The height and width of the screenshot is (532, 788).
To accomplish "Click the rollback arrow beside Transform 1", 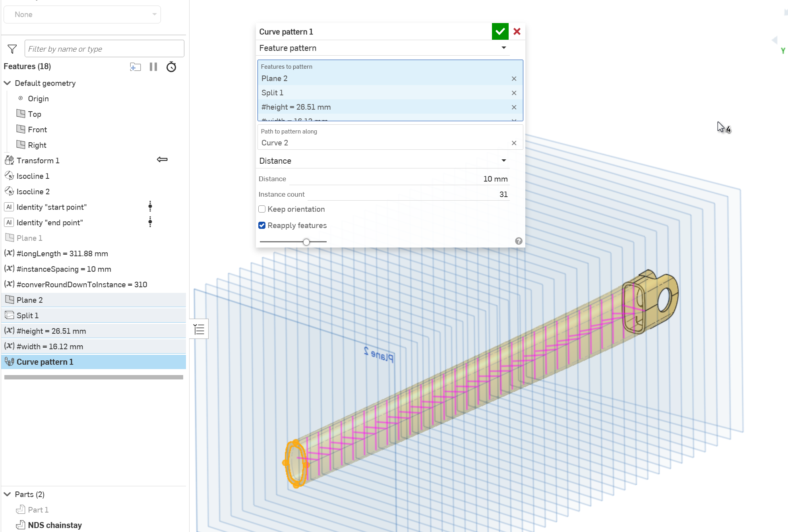I will point(162,160).
